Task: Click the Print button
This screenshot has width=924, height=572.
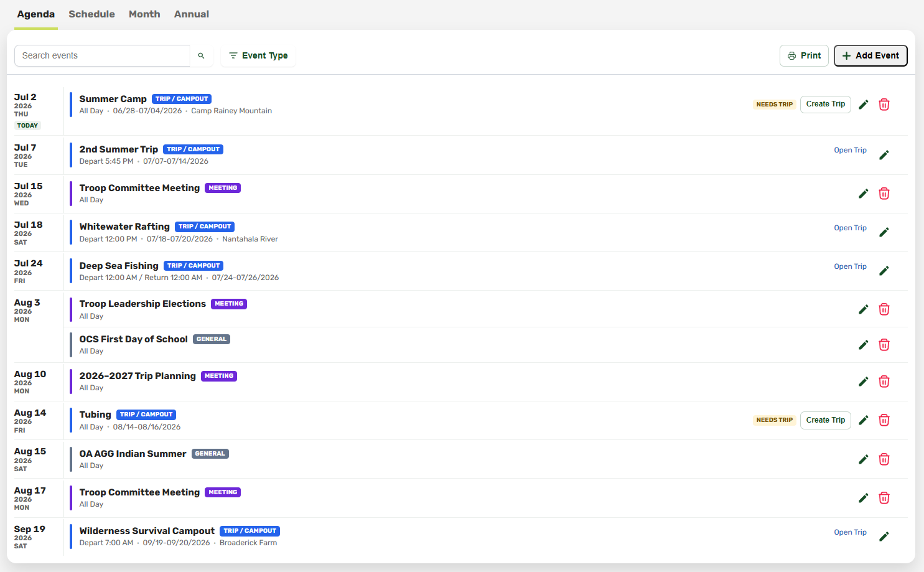Action: pyautogui.click(x=804, y=55)
